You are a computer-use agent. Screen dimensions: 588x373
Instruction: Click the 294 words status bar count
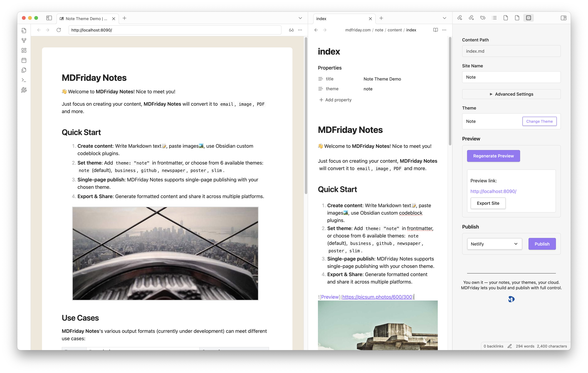click(x=525, y=346)
